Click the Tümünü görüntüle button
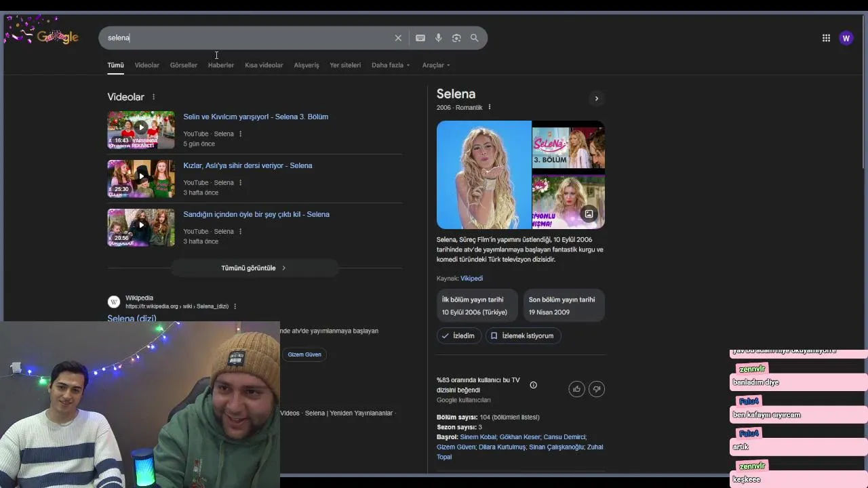This screenshot has width=868, height=488. (x=254, y=268)
